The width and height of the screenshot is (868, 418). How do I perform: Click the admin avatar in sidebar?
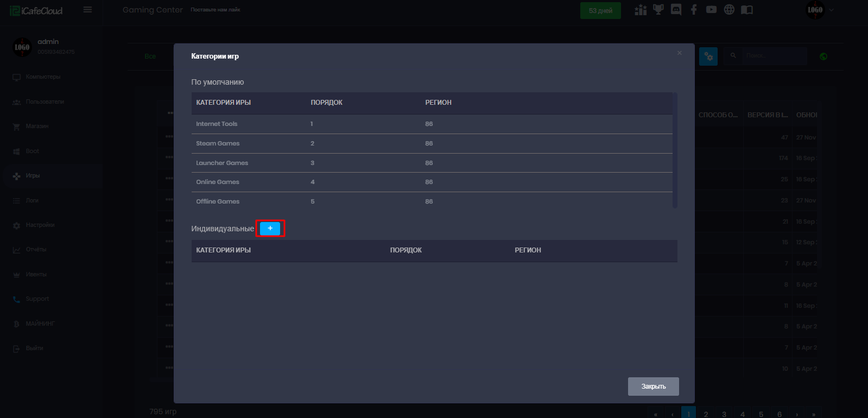coord(22,47)
